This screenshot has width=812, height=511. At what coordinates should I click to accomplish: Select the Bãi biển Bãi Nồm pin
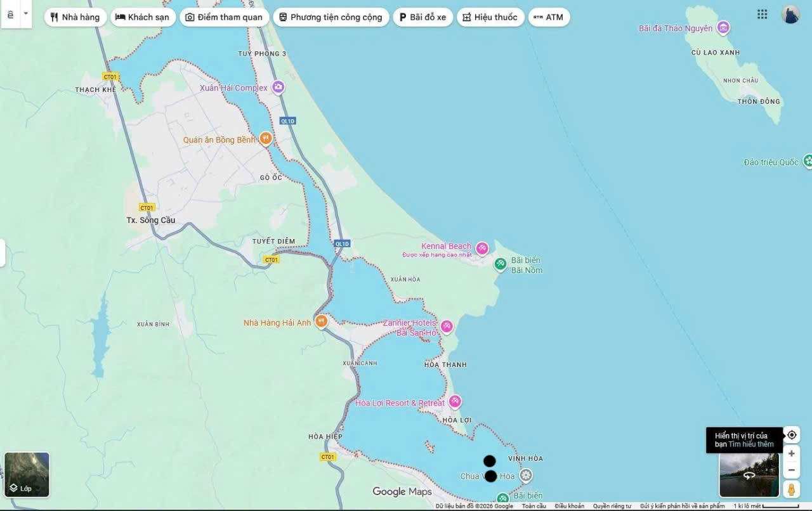pyautogui.click(x=501, y=264)
